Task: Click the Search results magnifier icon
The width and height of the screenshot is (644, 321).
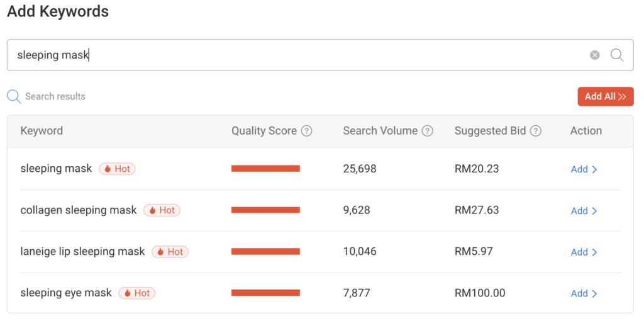Action: [14, 97]
